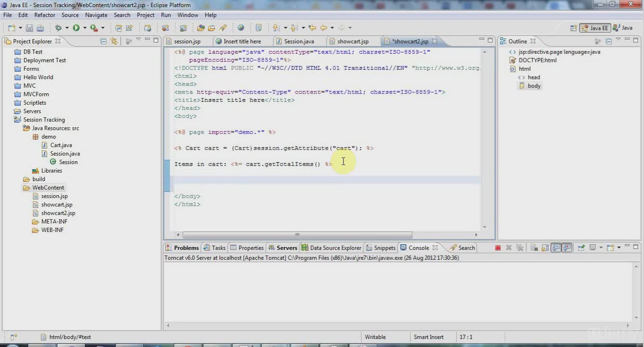
Task: Toggle Show Console on standard error change
Action: (x=567, y=248)
